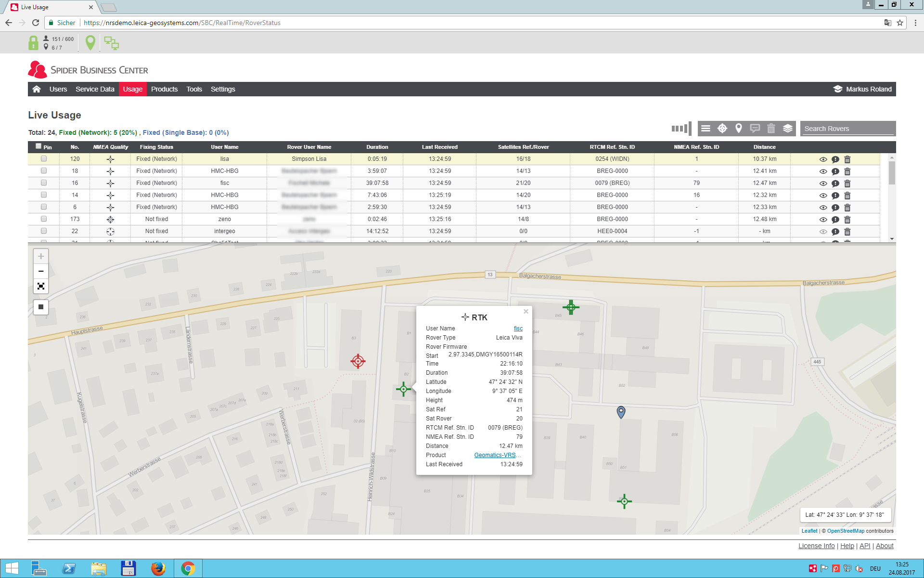This screenshot has height=578, width=924.
Task: Open the list menu icon in rover toolbar
Action: pos(706,128)
